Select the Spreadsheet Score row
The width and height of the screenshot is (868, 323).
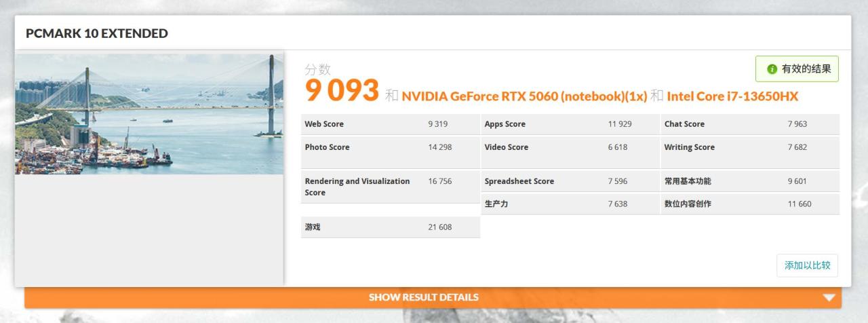pos(570,181)
